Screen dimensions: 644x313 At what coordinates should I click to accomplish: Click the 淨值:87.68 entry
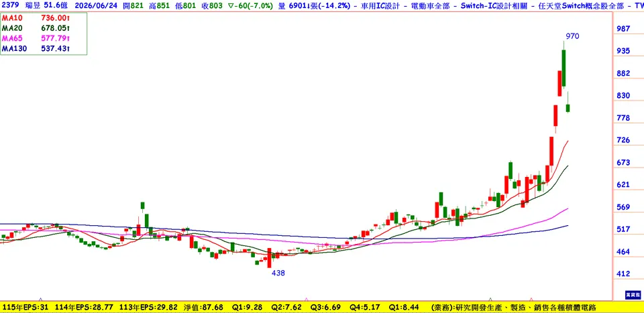204,307
